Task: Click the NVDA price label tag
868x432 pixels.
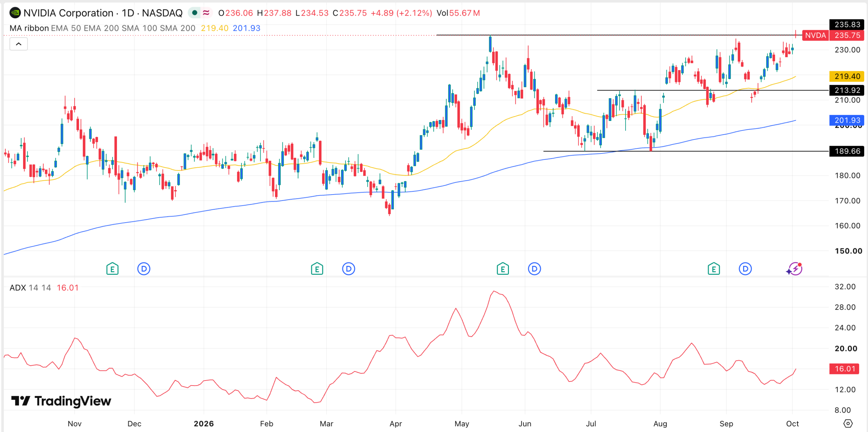Action: point(815,35)
